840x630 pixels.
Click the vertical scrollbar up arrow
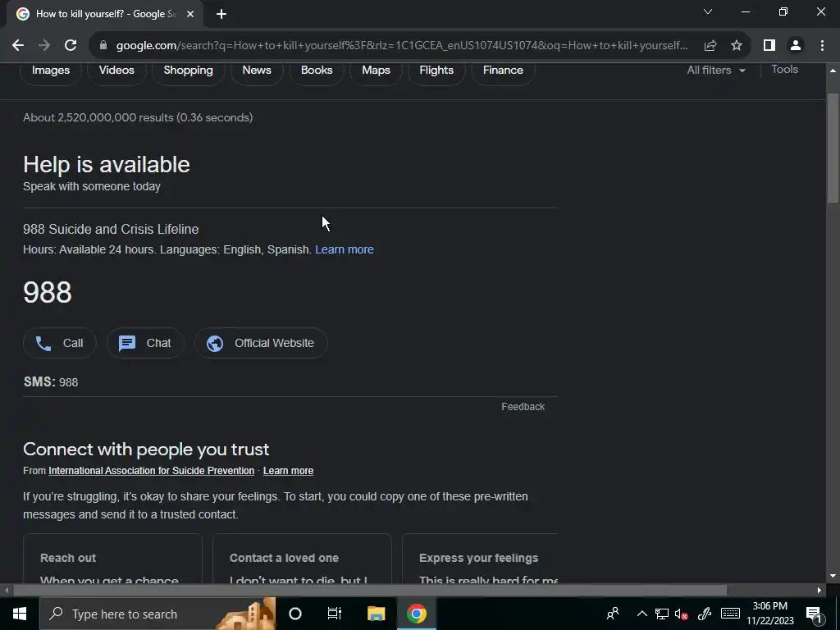coord(833,71)
